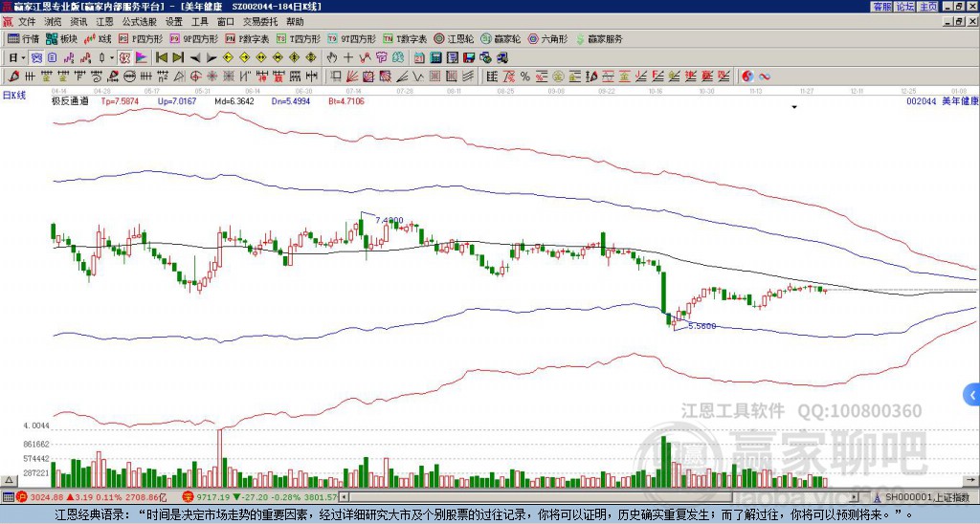Screen dimensions: 980x524
Task: Open the 公式选股 menu
Action: point(140,22)
